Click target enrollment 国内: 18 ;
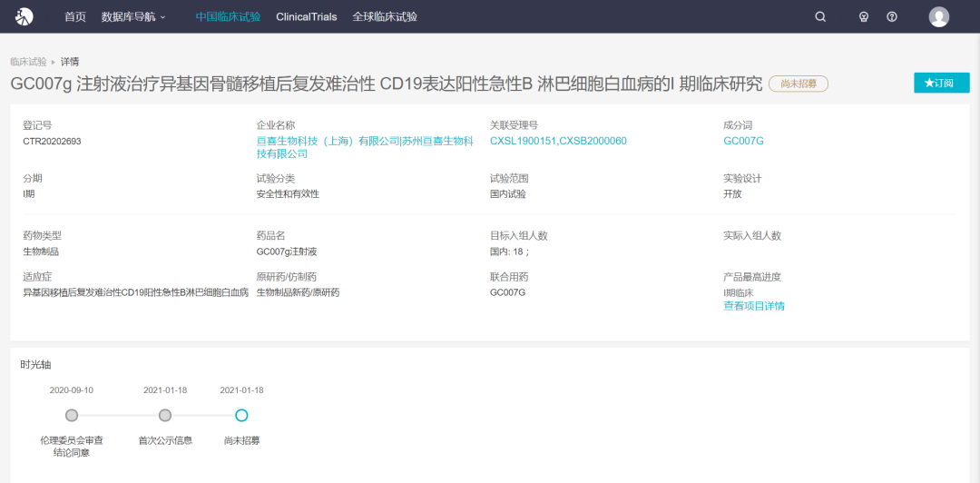The width and height of the screenshot is (980, 483). pyautogui.click(x=509, y=251)
